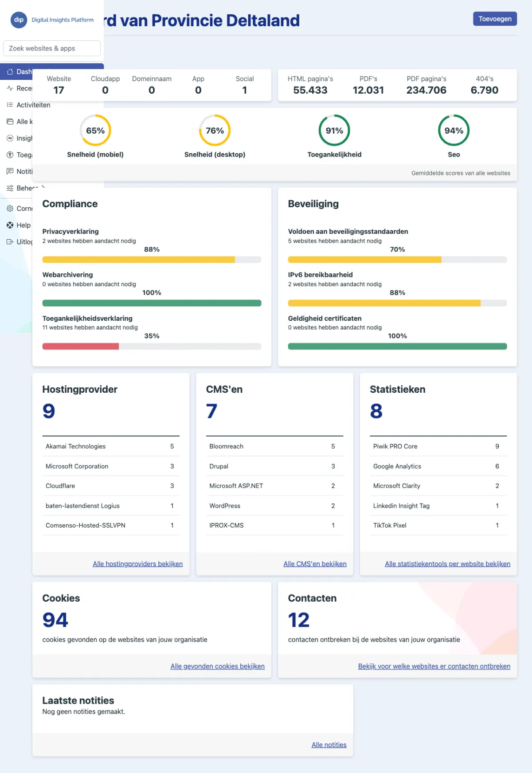532x773 pixels.
Task: Open Bekijk voor welke websites contacten ontbreken
Action: (434, 667)
